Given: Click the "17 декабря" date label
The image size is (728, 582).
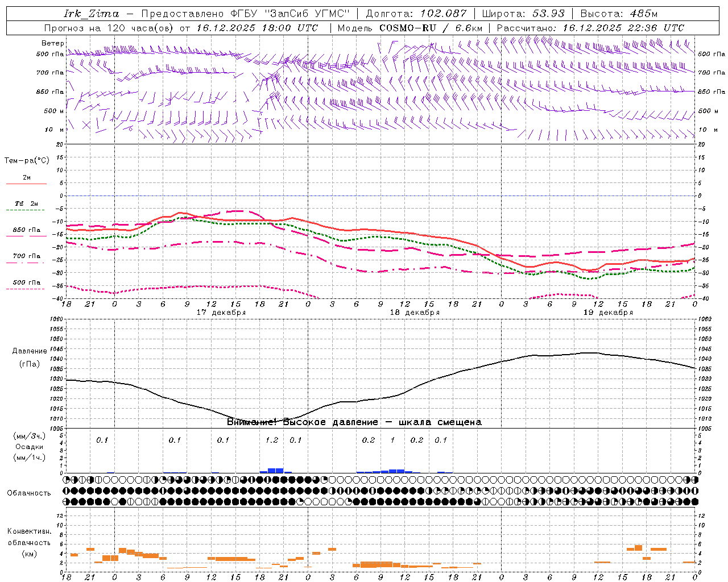Looking at the screenshot, I should coord(221,313).
